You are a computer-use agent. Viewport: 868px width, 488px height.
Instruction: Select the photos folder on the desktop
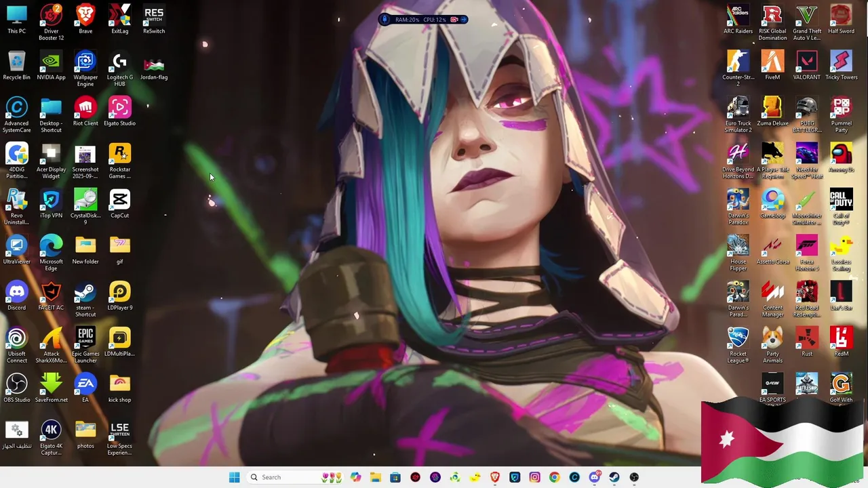coord(85,434)
